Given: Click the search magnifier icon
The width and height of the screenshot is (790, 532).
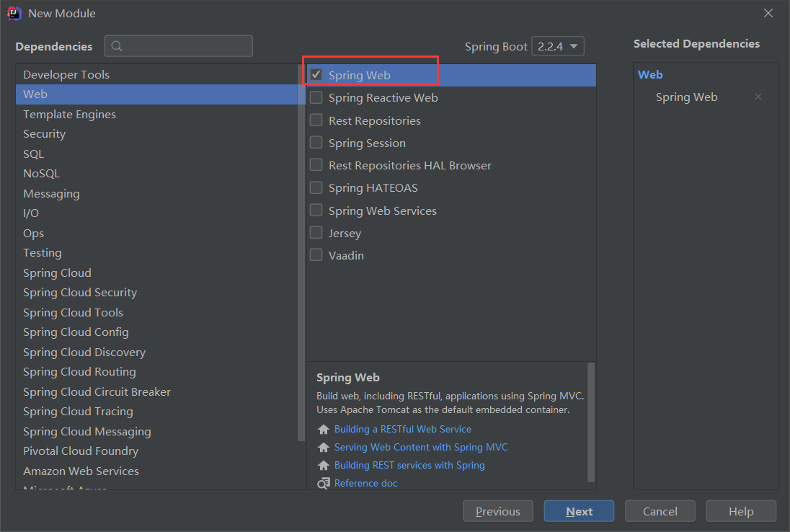Looking at the screenshot, I should [116, 46].
